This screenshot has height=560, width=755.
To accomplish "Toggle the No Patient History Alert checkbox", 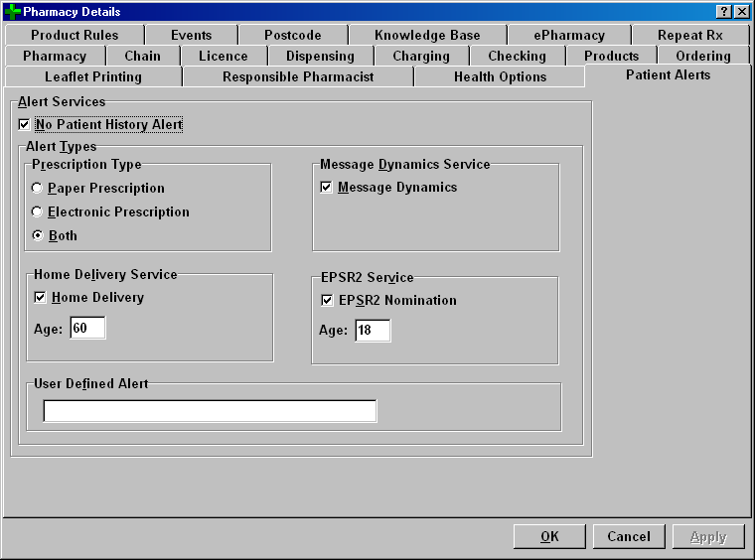I will (x=25, y=125).
